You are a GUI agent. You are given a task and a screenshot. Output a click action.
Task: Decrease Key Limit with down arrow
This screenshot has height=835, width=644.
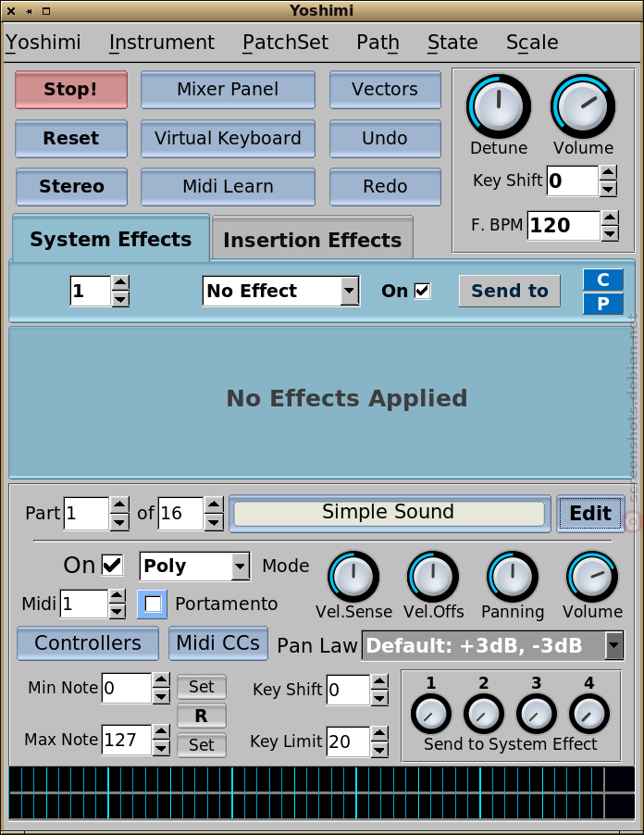[379, 750]
